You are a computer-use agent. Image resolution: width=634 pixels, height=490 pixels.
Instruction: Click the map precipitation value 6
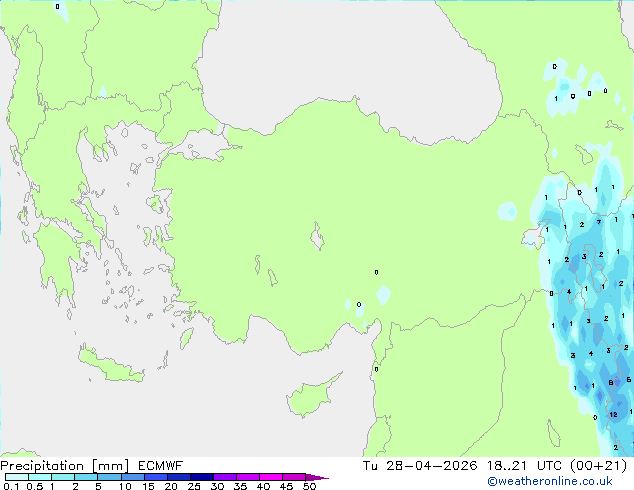[628, 380]
